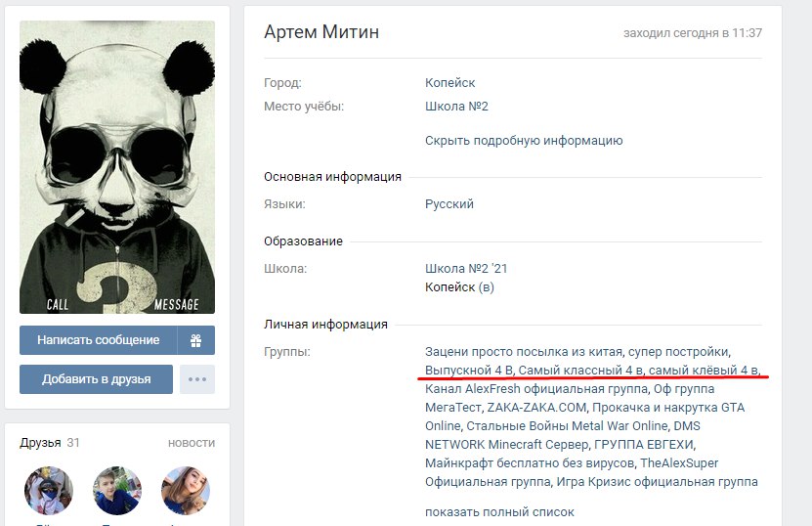Open the Друзья friends list header

pyautogui.click(x=40, y=443)
